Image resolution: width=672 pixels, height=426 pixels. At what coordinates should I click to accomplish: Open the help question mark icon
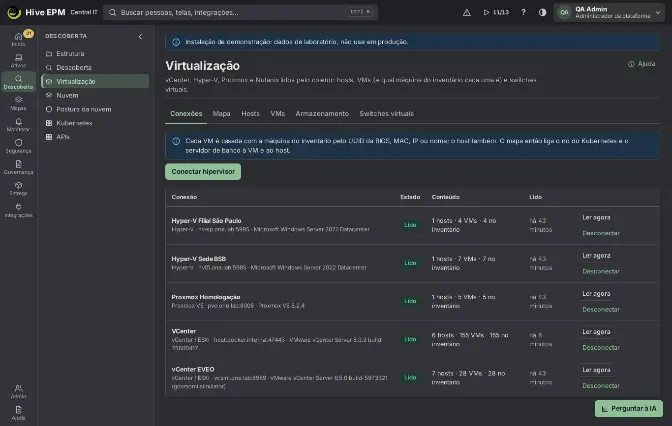coord(523,12)
